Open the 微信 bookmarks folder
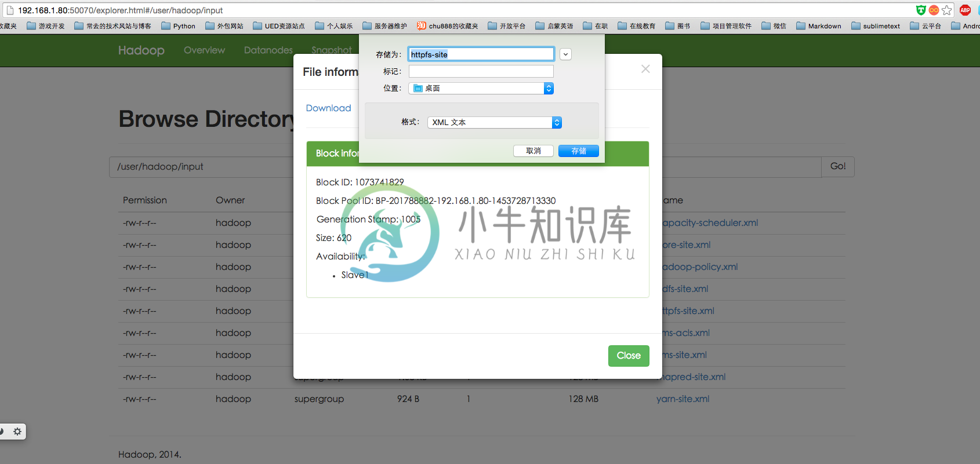The height and width of the screenshot is (464, 980). [774, 26]
